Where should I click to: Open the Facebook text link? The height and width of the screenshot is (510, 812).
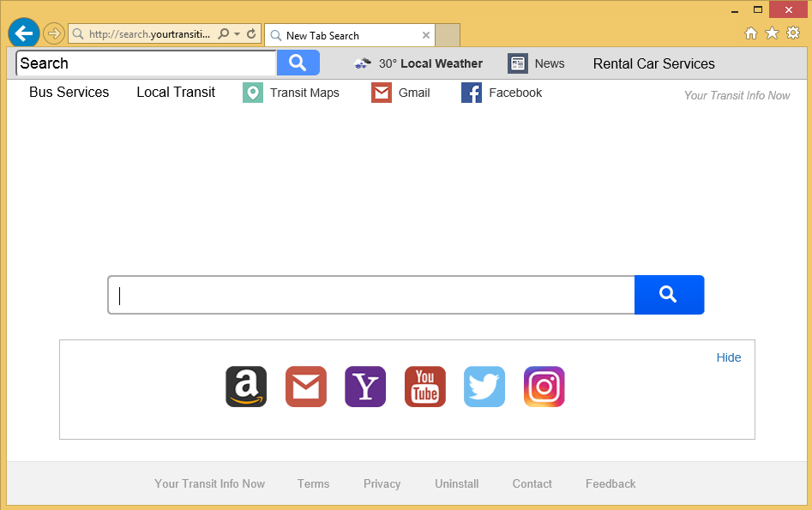(516, 93)
